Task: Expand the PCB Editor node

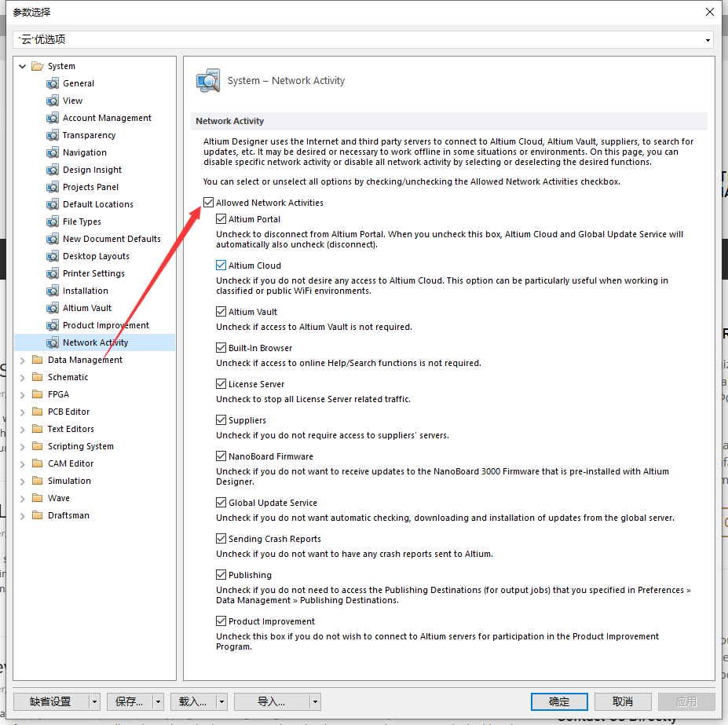Action: click(x=22, y=412)
